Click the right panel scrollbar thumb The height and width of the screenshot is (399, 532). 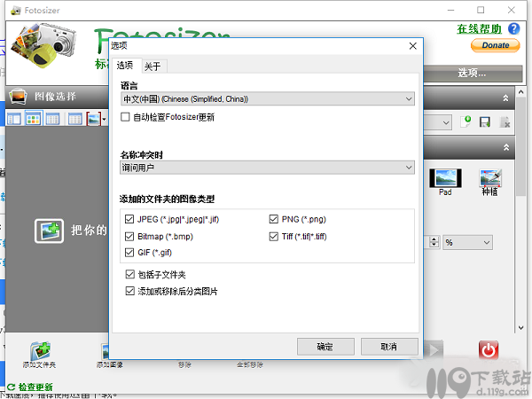521,147
